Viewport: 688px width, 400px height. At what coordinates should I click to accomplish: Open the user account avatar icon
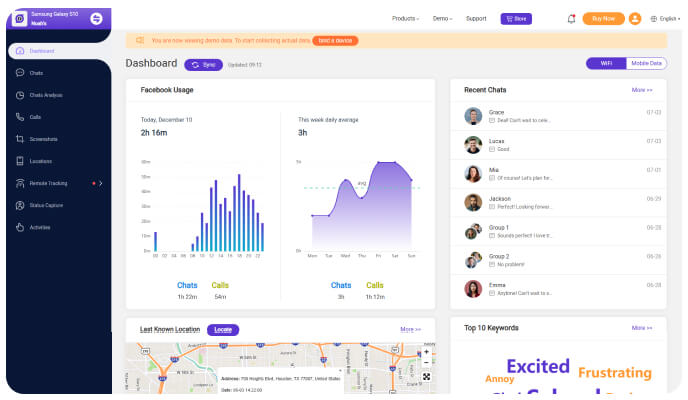coord(635,18)
